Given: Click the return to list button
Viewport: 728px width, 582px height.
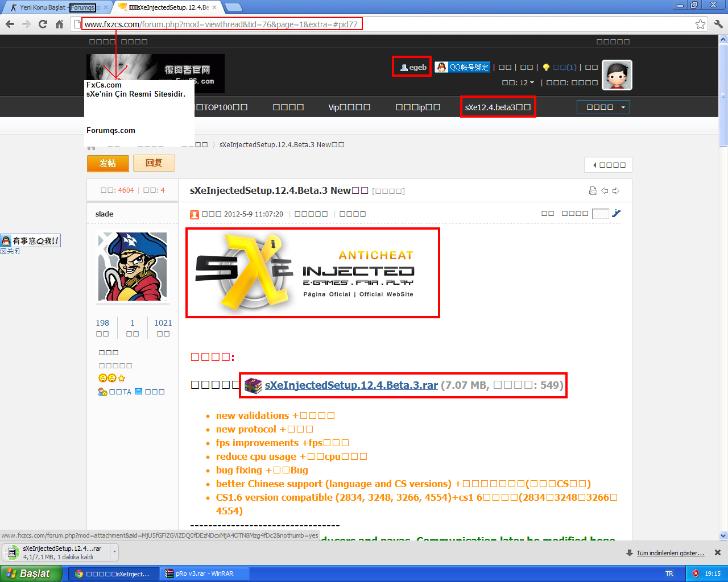Looking at the screenshot, I should click(608, 165).
